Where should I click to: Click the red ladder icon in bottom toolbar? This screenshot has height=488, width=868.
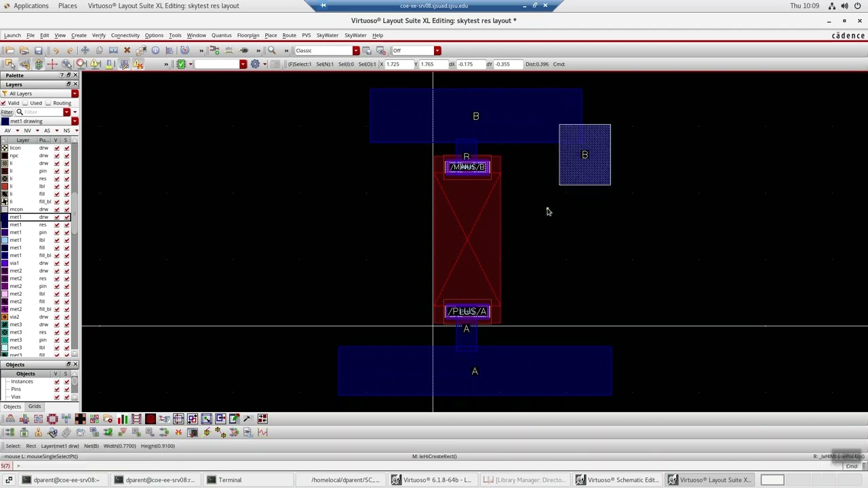[136, 419]
